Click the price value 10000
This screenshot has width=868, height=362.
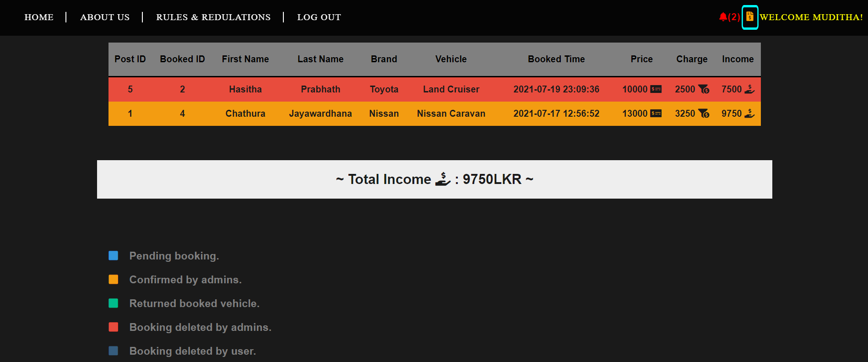pyautogui.click(x=635, y=89)
